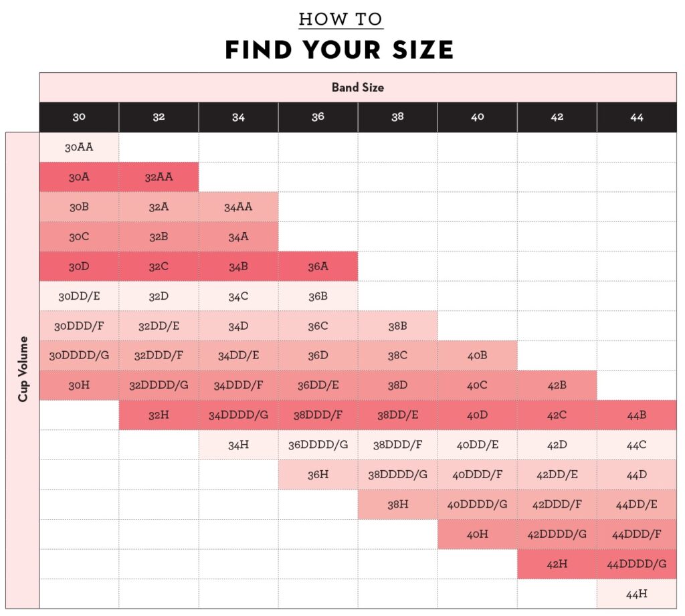Click the 44B size cell

637,415
